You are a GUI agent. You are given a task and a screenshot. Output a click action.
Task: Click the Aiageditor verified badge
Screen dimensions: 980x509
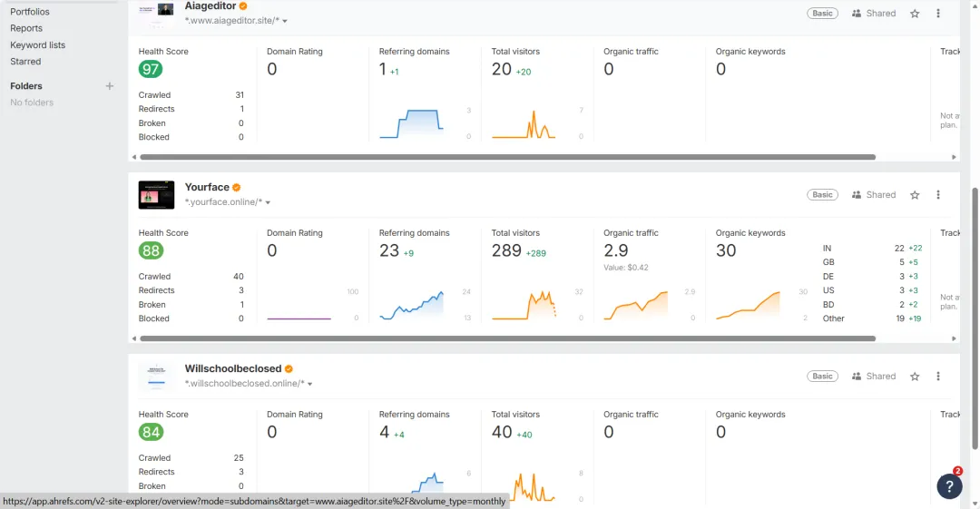[243, 6]
